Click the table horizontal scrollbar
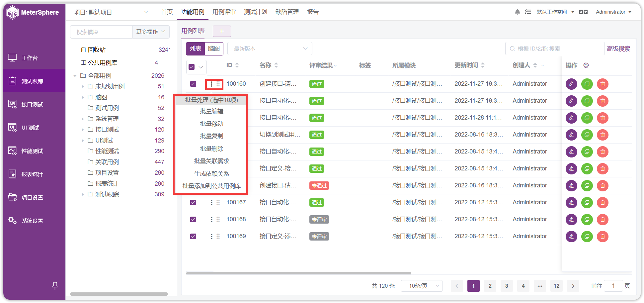The image size is (644, 303). (x=299, y=273)
